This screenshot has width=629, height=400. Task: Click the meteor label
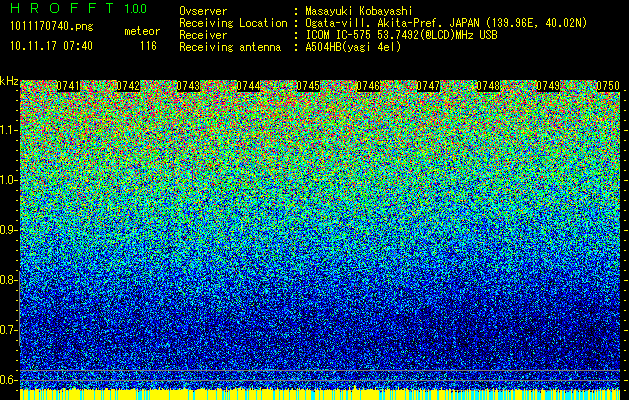coord(142,31)
